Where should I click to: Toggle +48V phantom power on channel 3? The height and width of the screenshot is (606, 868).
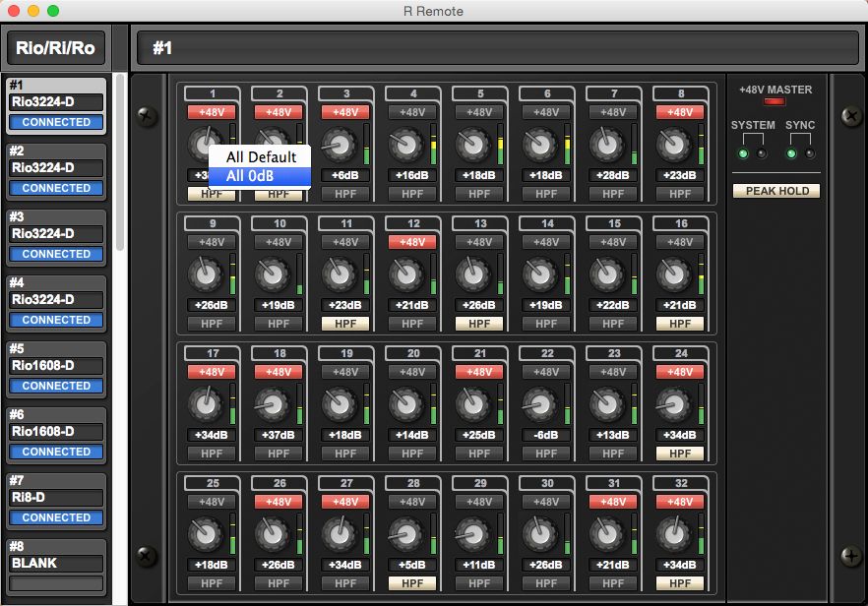pyautogui.click(x=345, y=112)
